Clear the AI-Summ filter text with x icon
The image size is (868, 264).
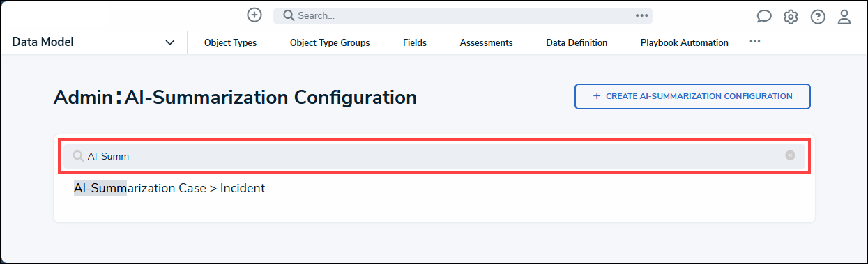pos(790,155)
